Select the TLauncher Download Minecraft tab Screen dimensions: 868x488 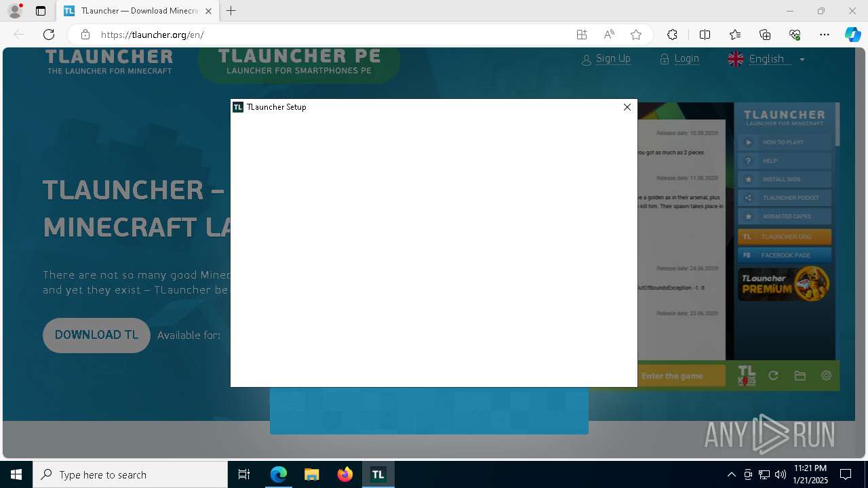137,11
